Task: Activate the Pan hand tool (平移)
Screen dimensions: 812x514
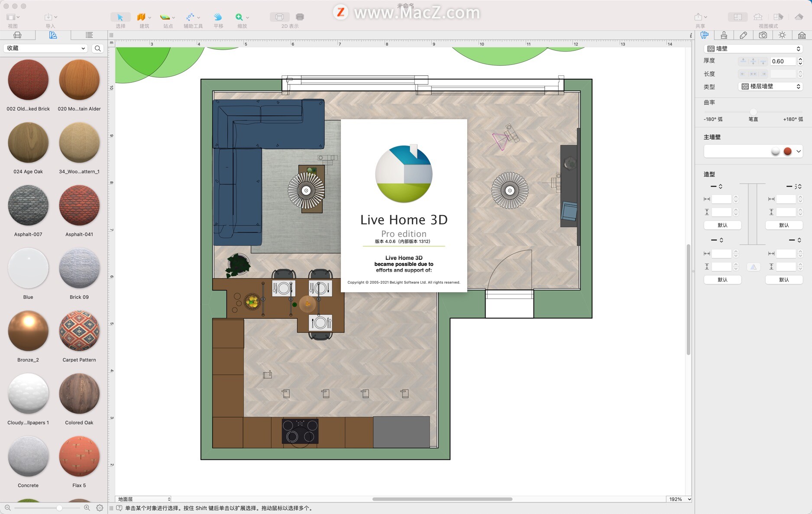Action: [218, 17]
